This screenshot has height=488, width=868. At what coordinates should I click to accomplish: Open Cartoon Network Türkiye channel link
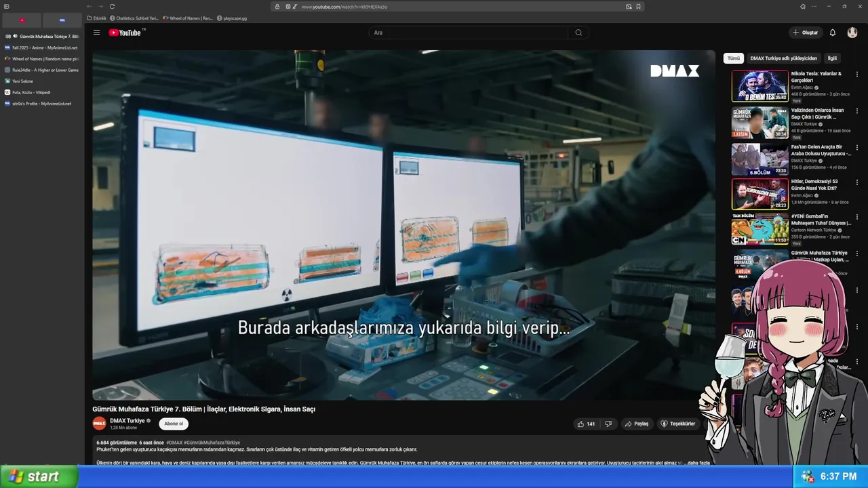(x=814, y=230)
